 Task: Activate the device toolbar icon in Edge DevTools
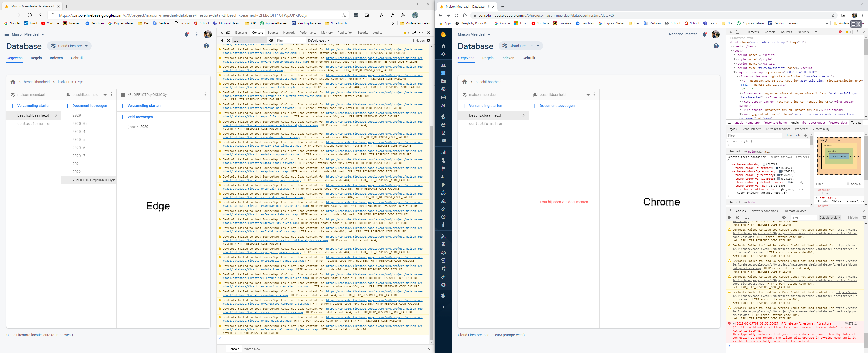[x=229, y=32]
